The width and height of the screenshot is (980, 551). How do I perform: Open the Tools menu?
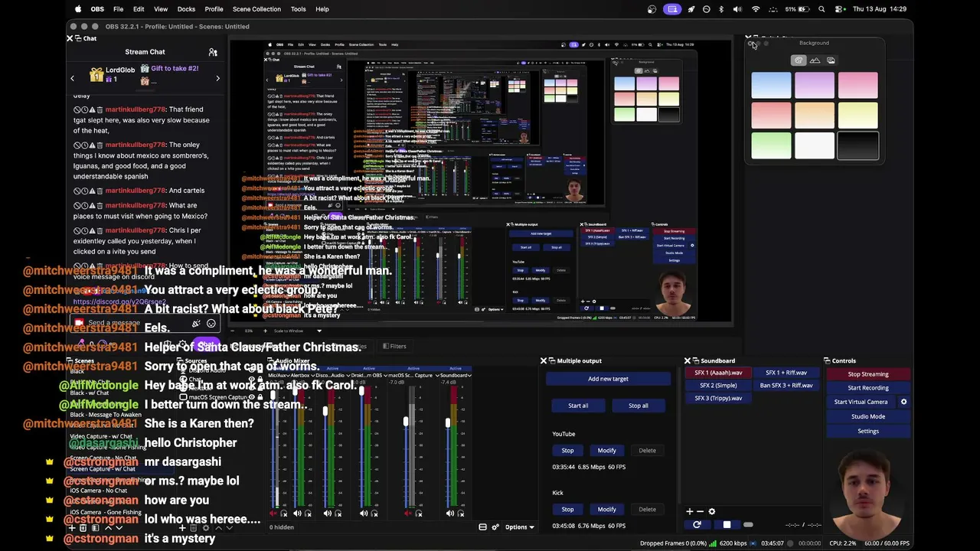(x=298, y=9)
